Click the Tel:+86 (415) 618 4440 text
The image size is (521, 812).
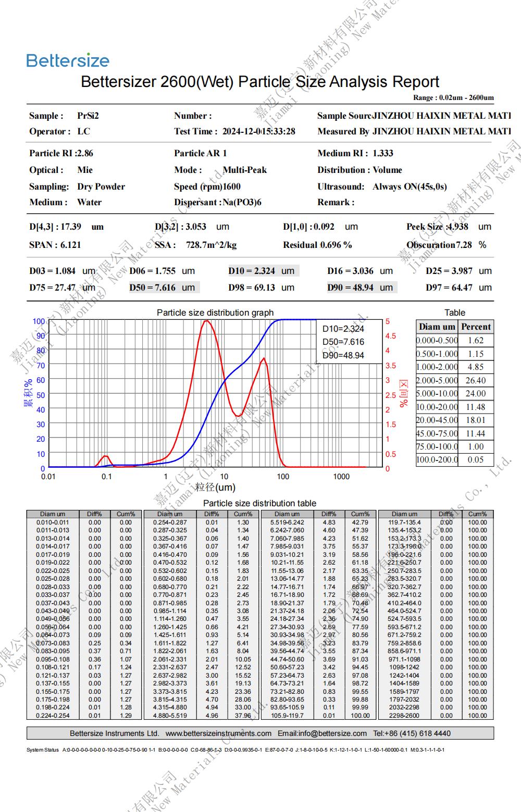(412, 733)
